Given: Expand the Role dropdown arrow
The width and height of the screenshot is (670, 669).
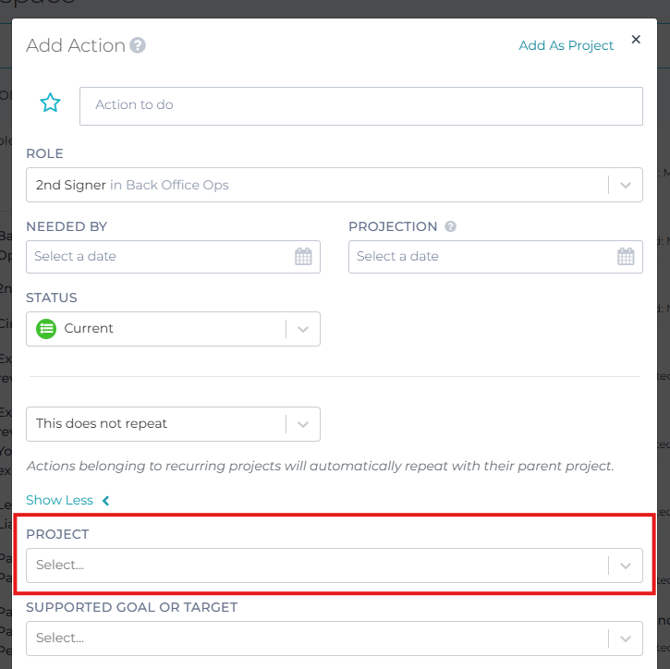Looking at the screenshot, I should tap(625, 185).
